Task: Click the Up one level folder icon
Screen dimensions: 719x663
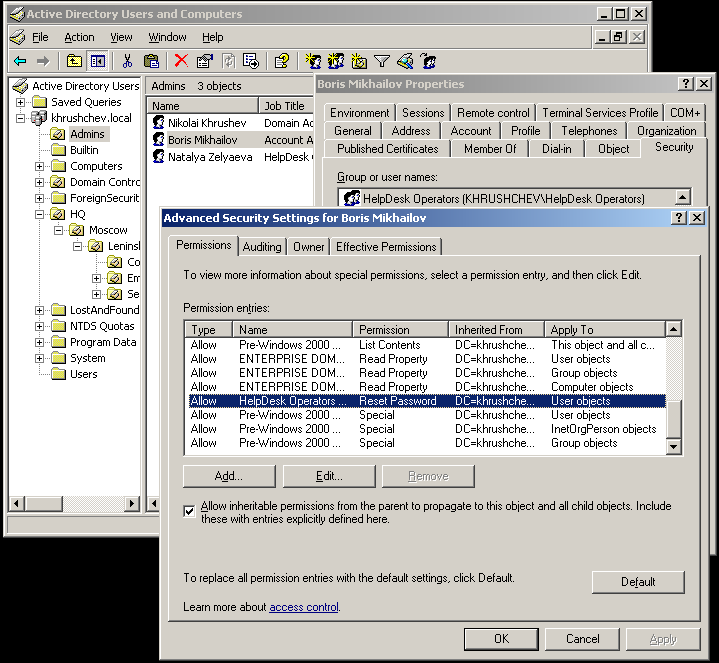Action: [x=74, y=61]
